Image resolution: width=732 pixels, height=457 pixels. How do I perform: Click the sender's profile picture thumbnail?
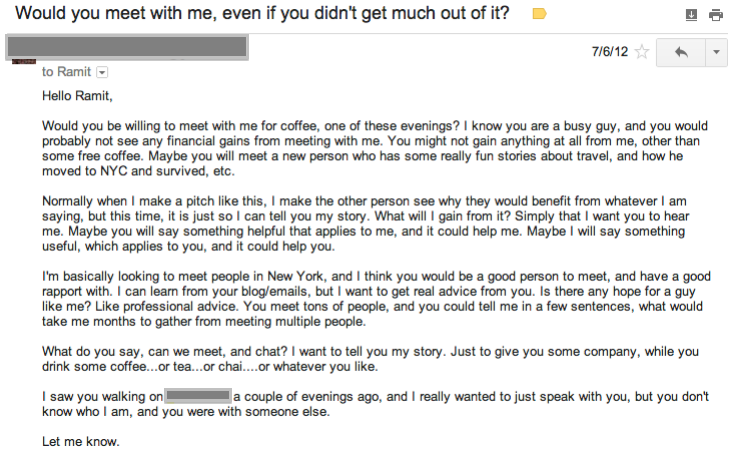pyautogui.click(x=24, y=62)
